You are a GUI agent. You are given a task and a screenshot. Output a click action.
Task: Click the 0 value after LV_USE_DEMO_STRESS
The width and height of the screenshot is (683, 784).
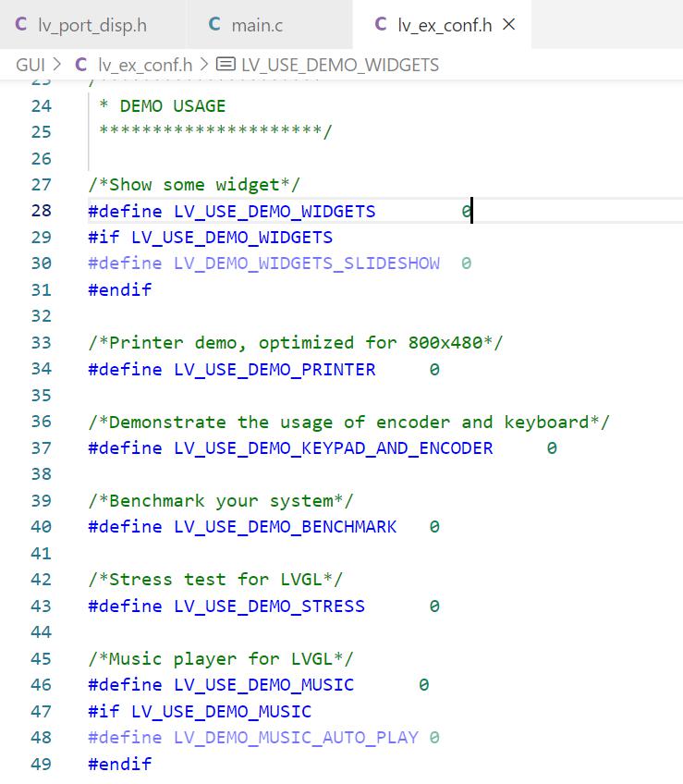[x=434, y=606]
